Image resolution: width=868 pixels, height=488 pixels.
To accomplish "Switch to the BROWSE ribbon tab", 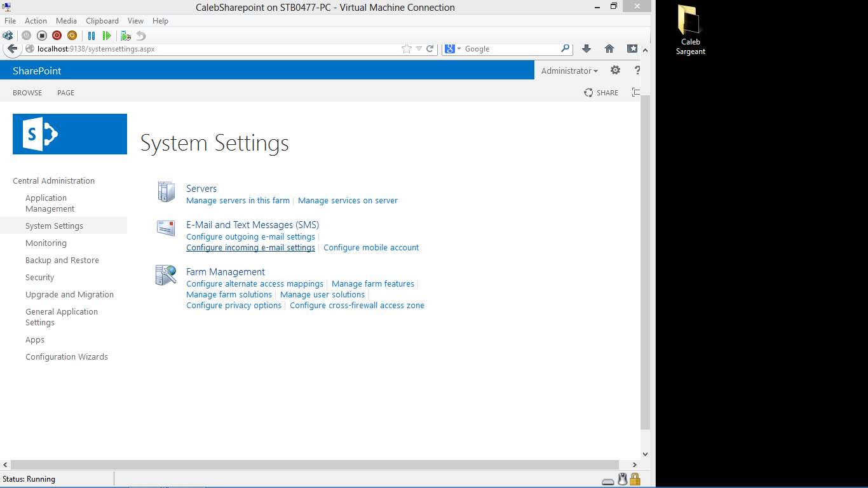I will tap(27, 93).
